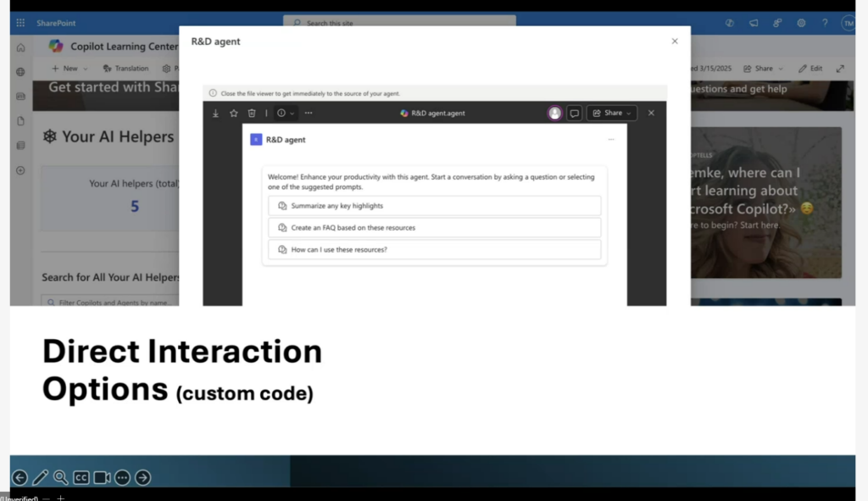
Task: Click the 'Filter Copilots and Agents by name' field
Action: [110, 302]
